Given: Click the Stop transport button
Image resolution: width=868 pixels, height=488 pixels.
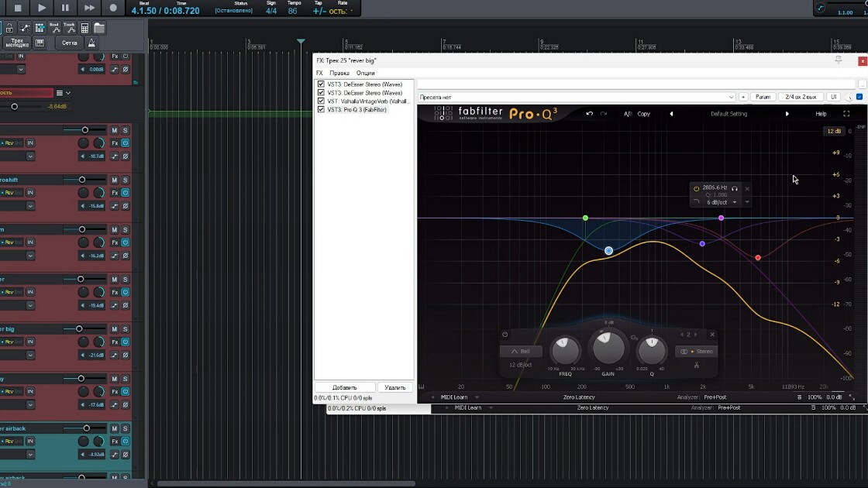Looking at the screenshot, I should (18, 8).
